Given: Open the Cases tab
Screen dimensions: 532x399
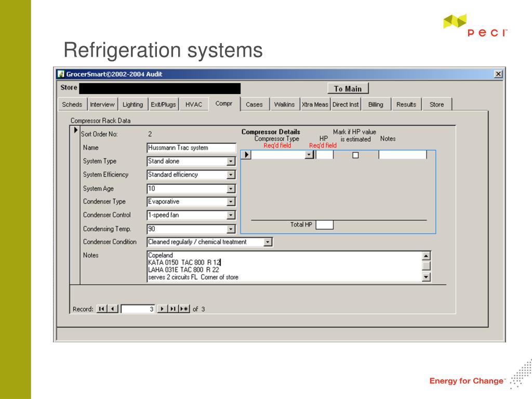Looking at the screenshot, I should 254,104.
